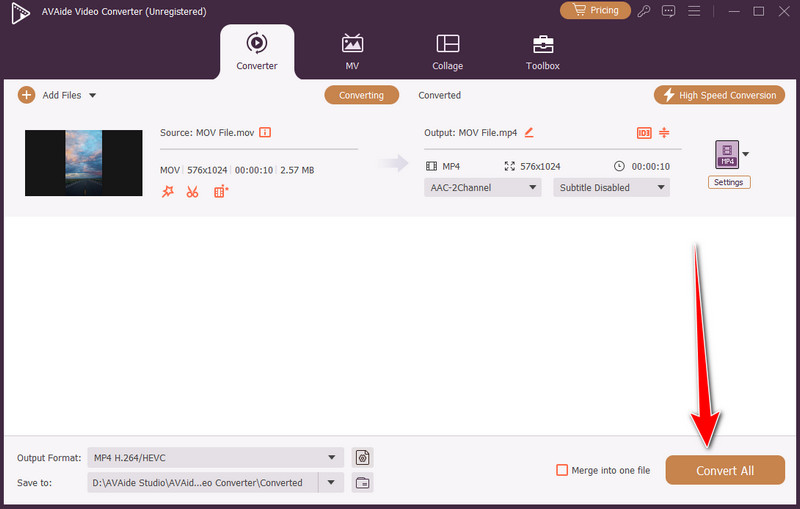Image resolution: width=800 pixels, height=509 pixels.
Task: Click the enhance video icon
Action: [221, 191]
